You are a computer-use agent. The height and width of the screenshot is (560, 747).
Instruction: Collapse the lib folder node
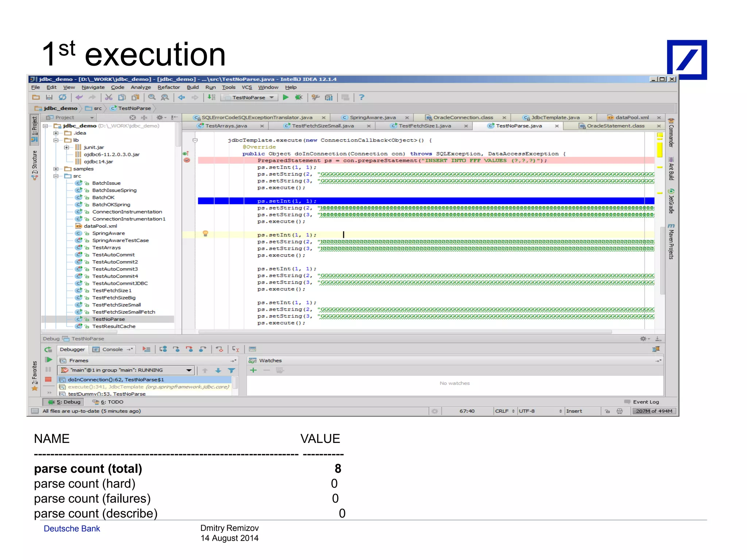(x=55, y=140)
